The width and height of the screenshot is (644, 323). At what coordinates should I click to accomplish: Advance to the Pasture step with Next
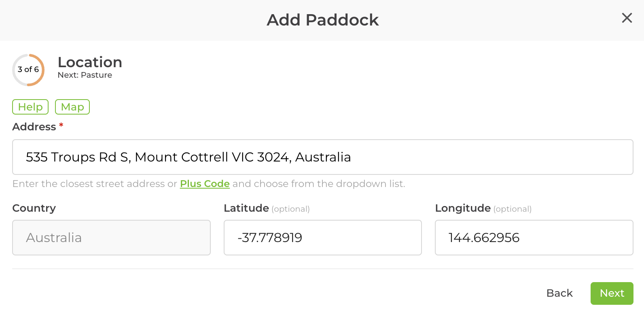(x=612, y=293)
